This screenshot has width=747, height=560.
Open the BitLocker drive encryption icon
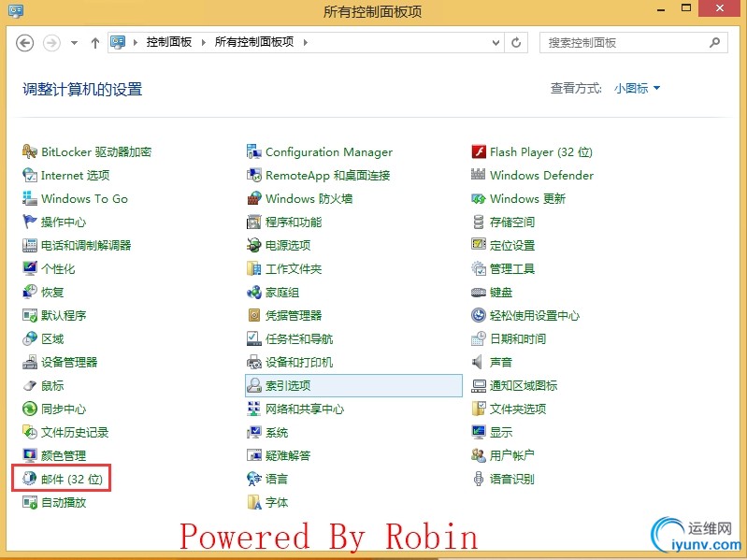[x=30, y=151]
